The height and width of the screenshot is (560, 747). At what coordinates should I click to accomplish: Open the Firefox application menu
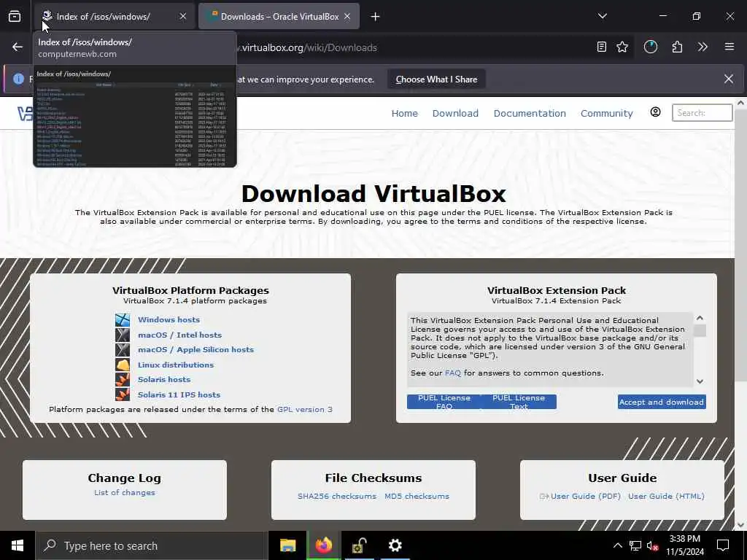[x=729, y=47]
